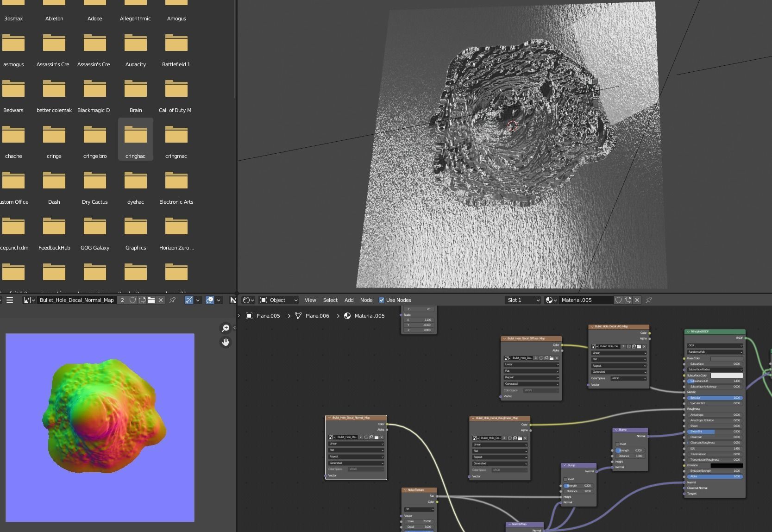This screenshot has height=532, width=772.
Task: Toggle Invert checkbox on upper Bump node
Action: 617,444
